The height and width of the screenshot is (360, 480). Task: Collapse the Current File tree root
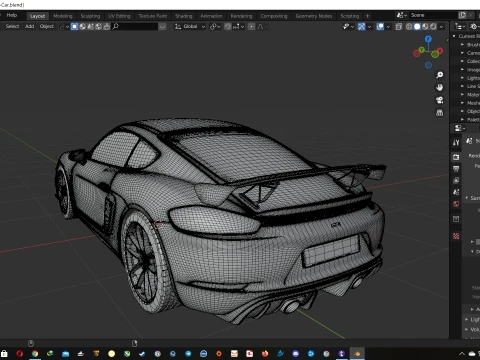[454, 36]
